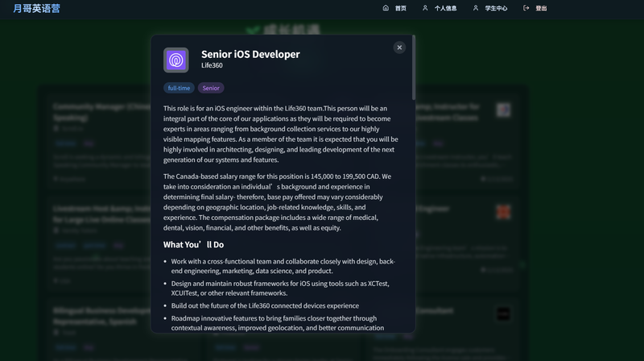Open 首页 in the top navigation

coord(400,8)
